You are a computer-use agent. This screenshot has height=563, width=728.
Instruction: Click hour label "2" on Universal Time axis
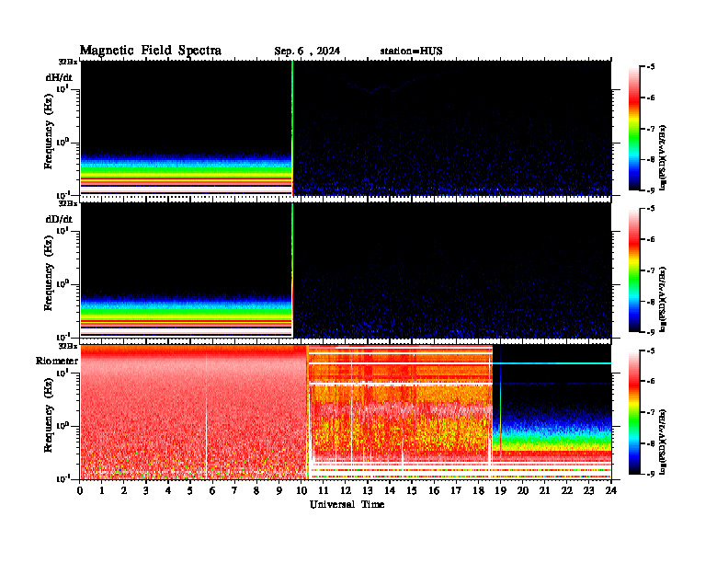pos(124,491)
